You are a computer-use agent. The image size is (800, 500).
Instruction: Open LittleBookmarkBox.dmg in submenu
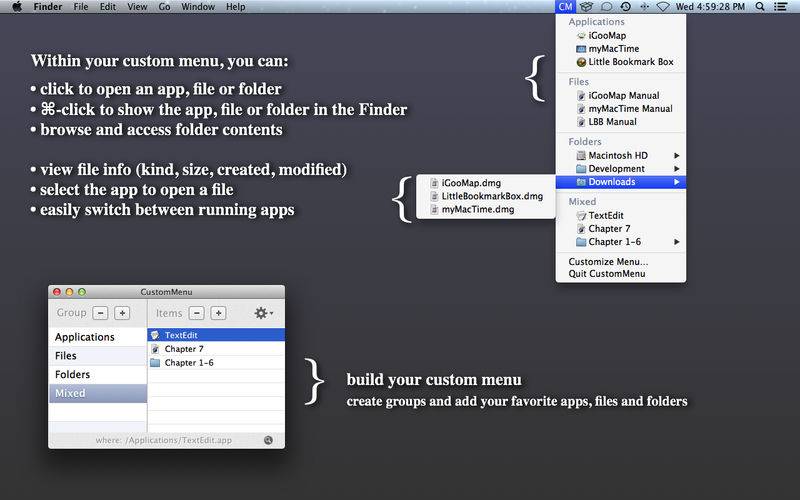486,196
